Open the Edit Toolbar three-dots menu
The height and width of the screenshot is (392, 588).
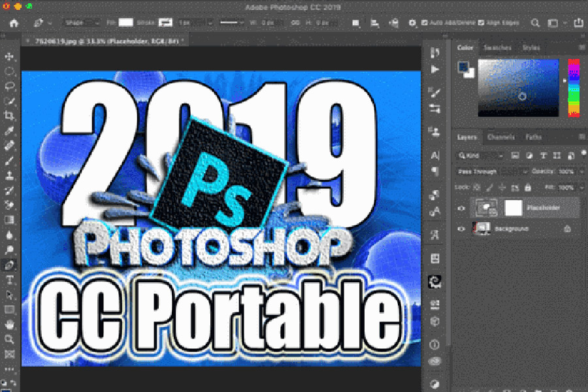click(x=9, y=370)
